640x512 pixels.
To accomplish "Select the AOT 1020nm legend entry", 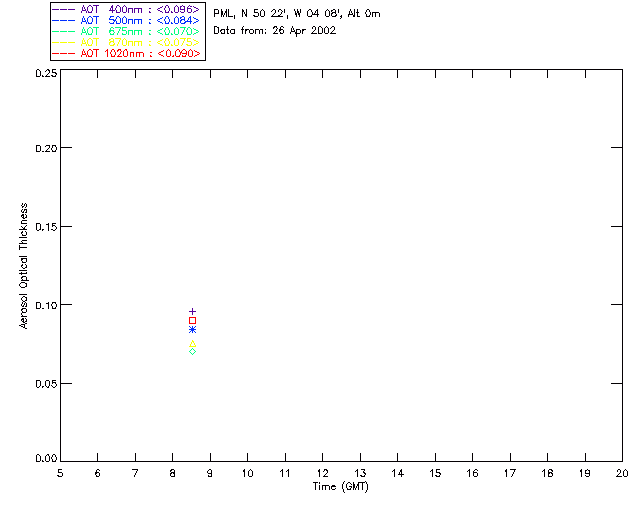I will pyautogui.click(x=126, y=53).
